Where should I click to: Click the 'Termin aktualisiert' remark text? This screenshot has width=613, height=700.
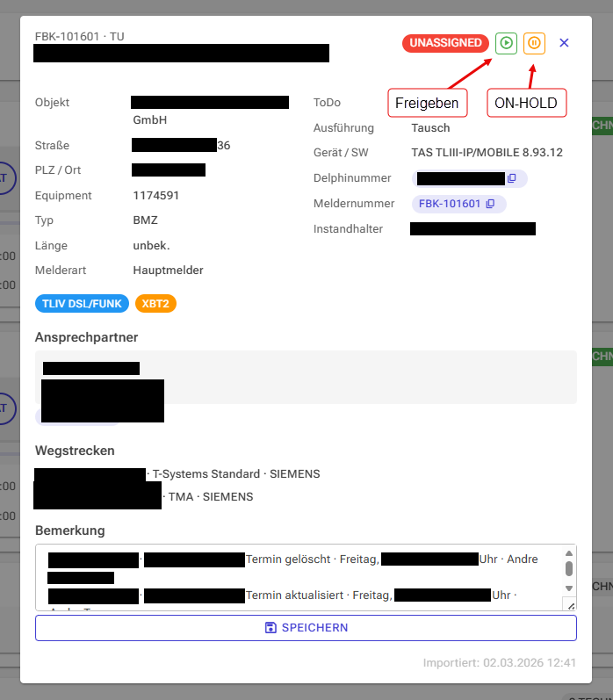295,595
